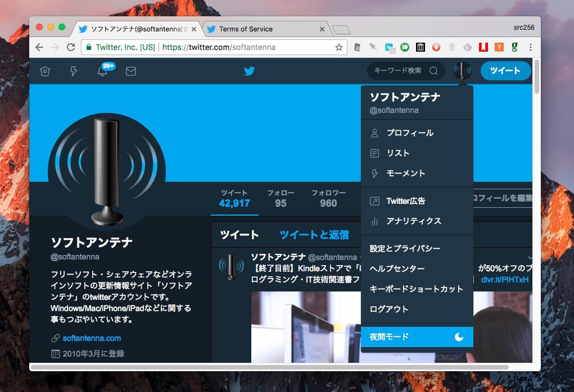574x392 pixels.
Task: Click tweet author antenna avatar
Action: (232, 267)
